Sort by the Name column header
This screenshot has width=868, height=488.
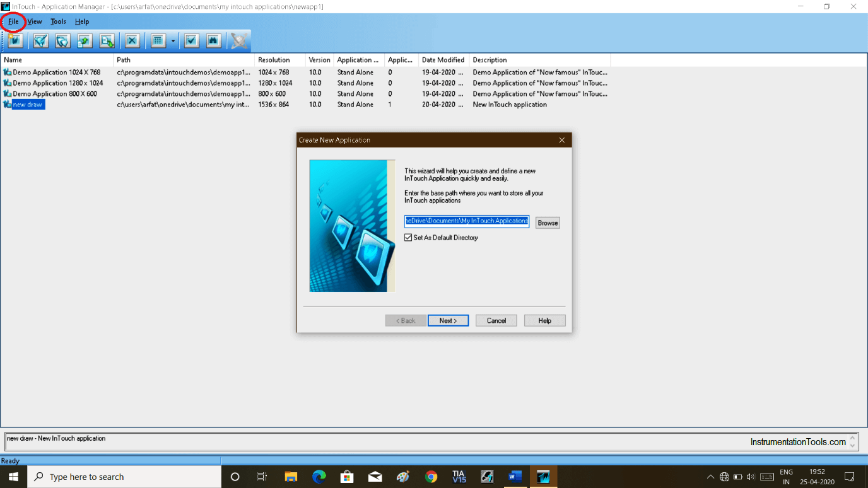[57, 60]
